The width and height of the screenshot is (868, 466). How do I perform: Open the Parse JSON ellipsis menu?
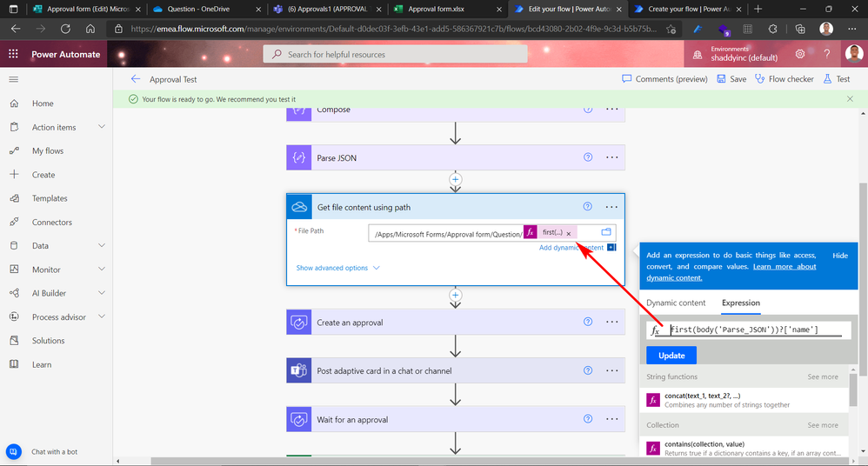click(x=611, y=157)
